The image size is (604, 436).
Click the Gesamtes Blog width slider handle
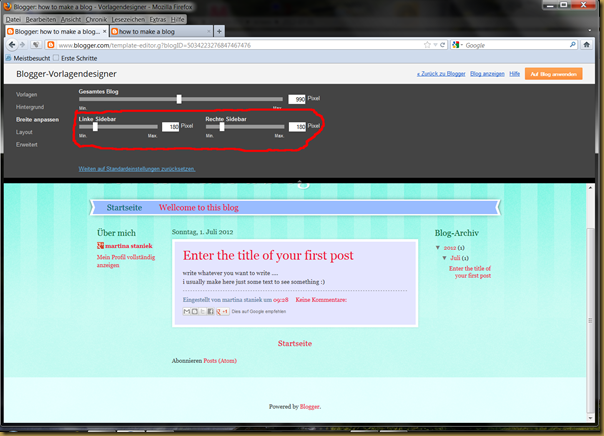(179, 99)
